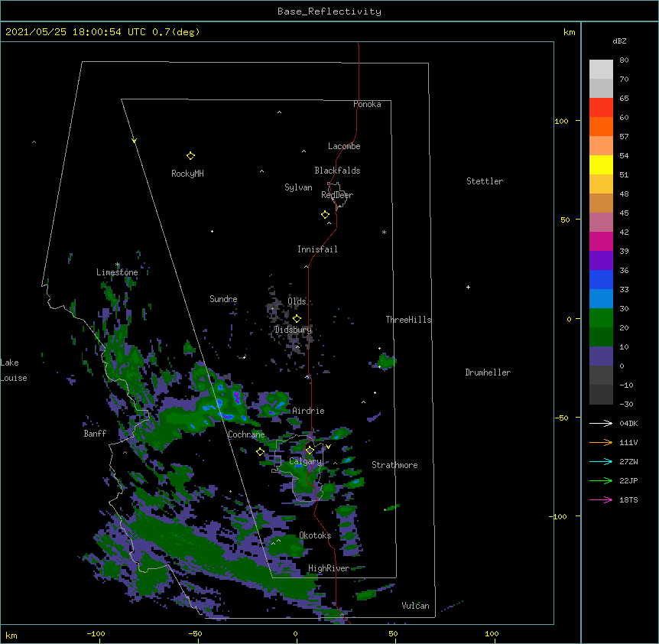Click the 100 km tick on the right axis

[x=578, y=121]
